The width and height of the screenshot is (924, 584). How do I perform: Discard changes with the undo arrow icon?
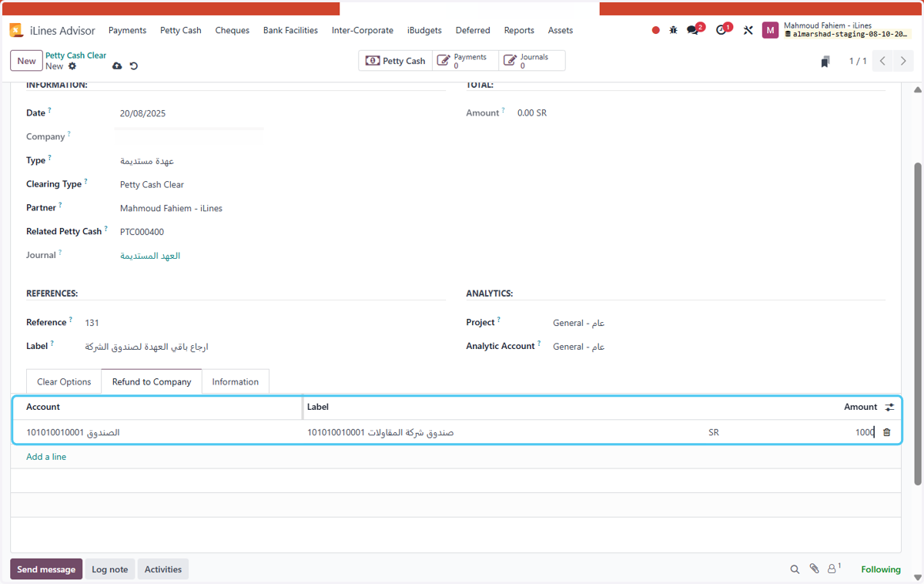pyautogui.click(x=133, y=66)
